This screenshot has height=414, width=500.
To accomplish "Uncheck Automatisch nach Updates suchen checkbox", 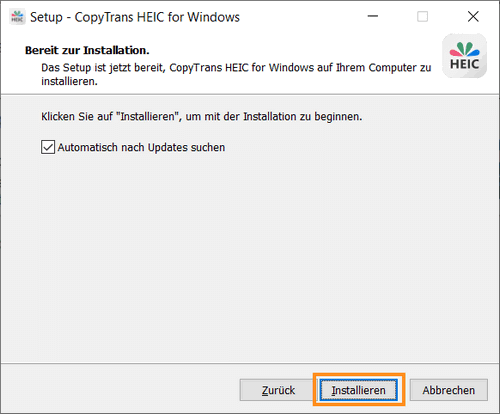I will [x=48, y=147].
